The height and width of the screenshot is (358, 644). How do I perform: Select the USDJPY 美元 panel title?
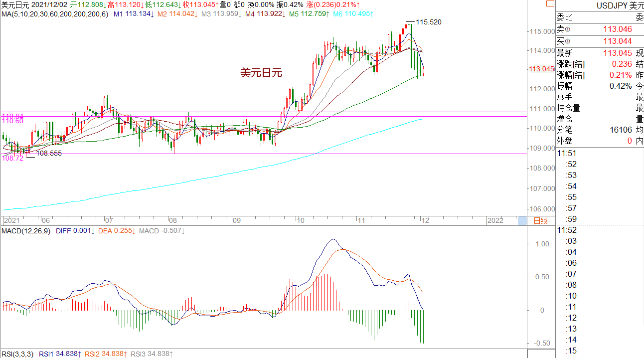click(x=620, y=6)
